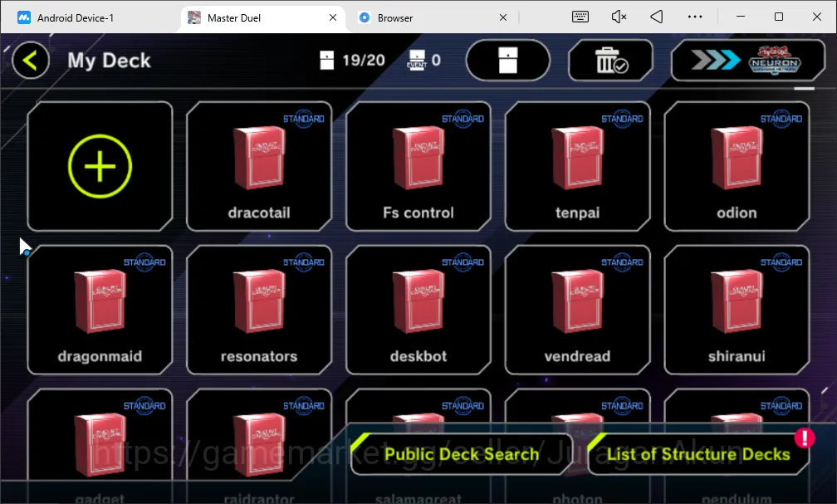Click the My Deck title text

tap(109, 61)
